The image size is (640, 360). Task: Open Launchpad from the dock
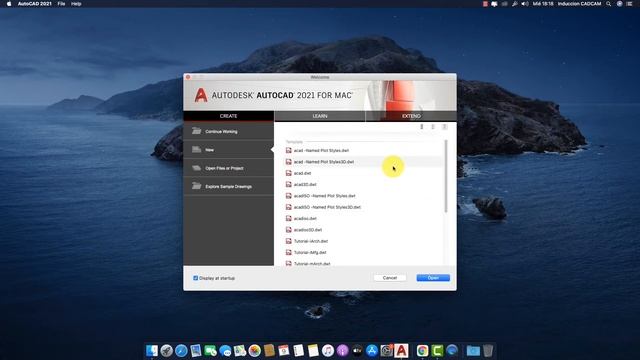pos(167,350)
